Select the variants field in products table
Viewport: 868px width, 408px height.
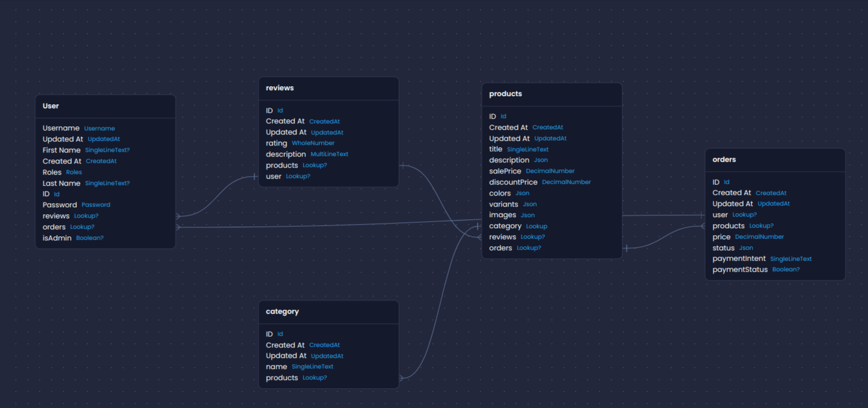[503, 204]
